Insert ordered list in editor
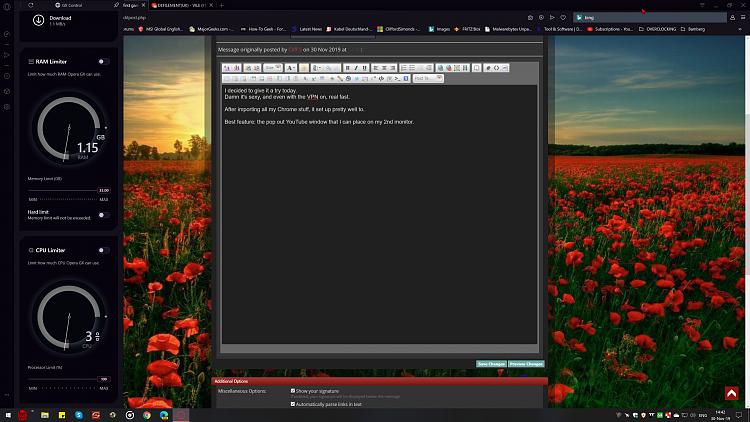 coord(404,68)
